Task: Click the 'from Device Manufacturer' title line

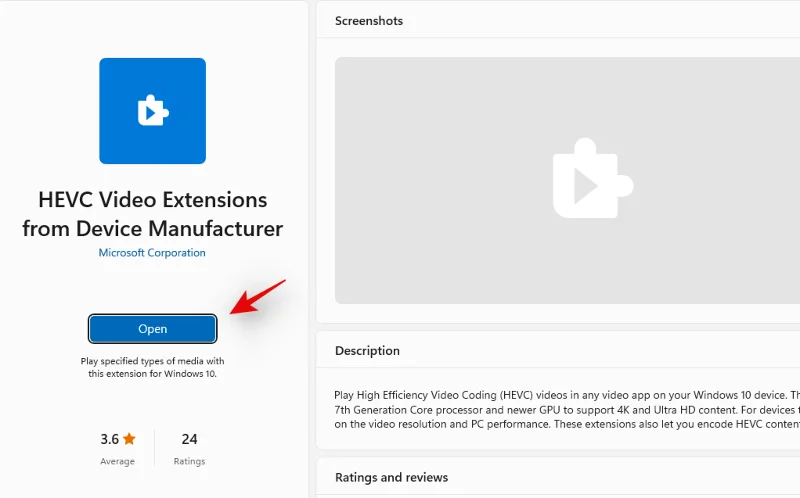Action: 152,229
